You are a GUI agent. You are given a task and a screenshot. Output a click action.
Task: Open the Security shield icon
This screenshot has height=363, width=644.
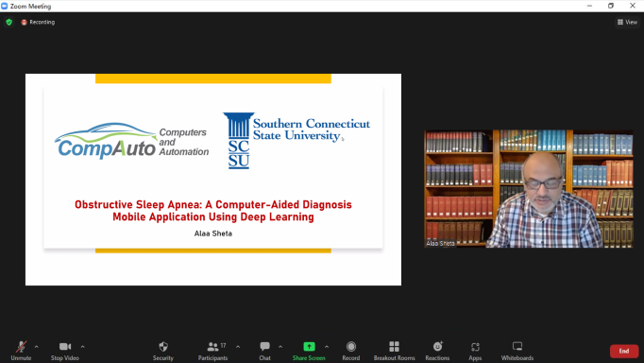click(163, 347)
